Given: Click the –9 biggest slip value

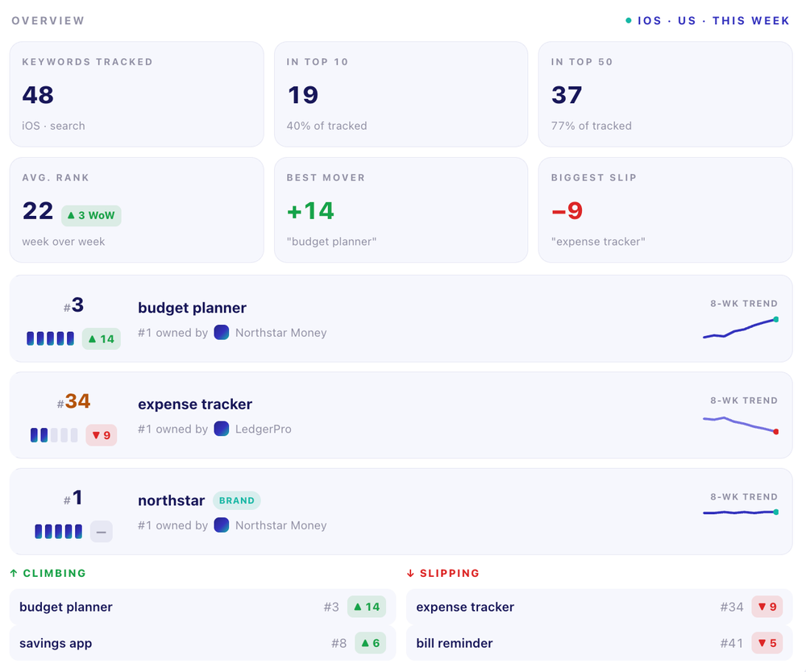Looking at the screenshot, I should (x=567, y=210).
